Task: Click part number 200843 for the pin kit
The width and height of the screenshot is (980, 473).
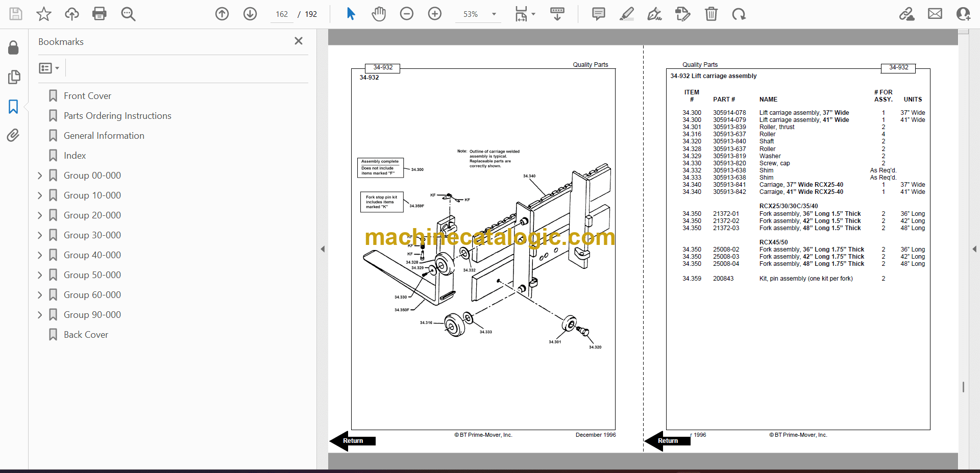Action: 723,279
